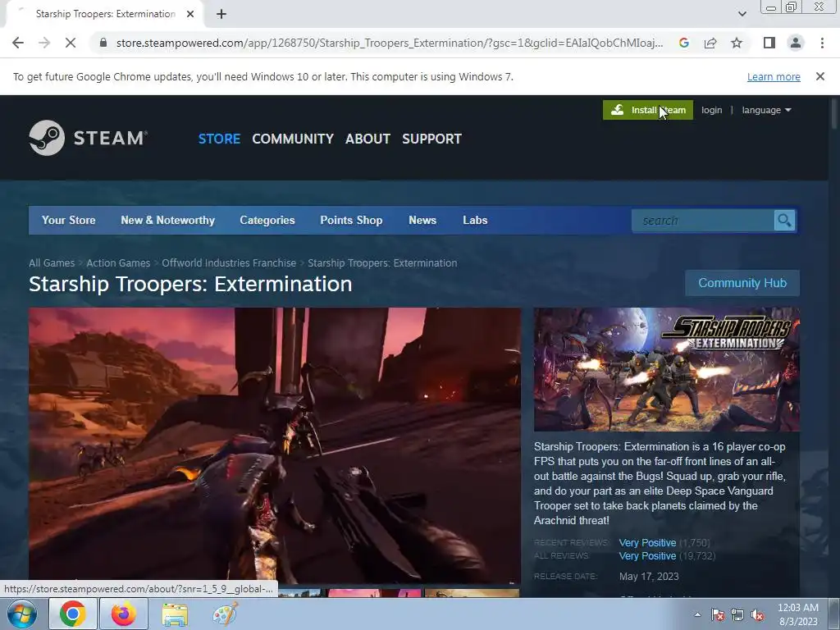Open the tab search dropdown arrow
The width and height of the screenshot is (840, 630).
pyautogui.click(x=742, y=14)
